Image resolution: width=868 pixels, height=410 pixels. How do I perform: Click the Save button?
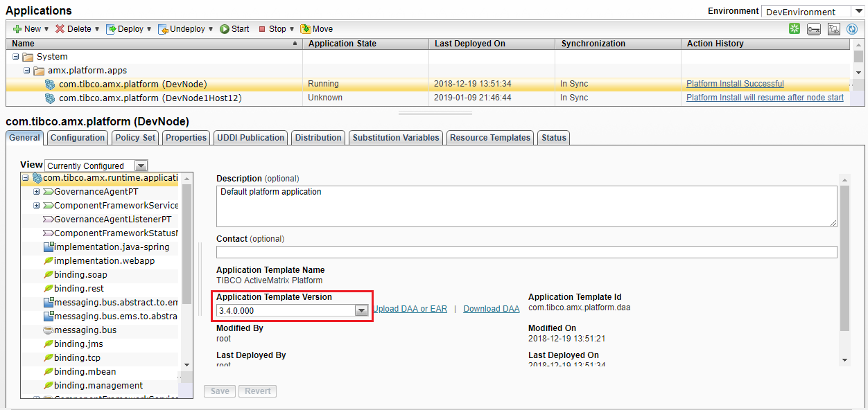(x=220, y=391)
